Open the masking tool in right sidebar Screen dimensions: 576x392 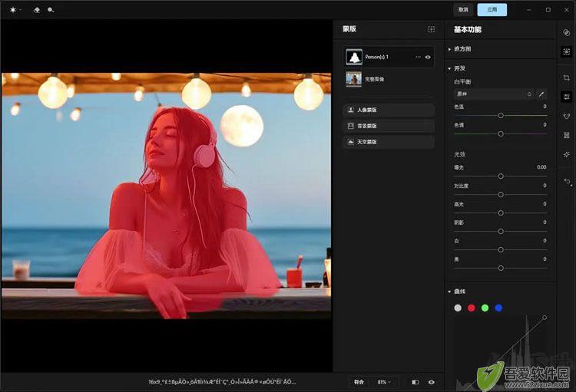point(567,51)
